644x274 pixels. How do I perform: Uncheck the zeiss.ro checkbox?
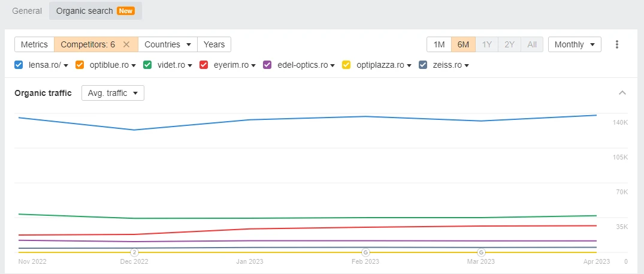(x=422, y=65)
